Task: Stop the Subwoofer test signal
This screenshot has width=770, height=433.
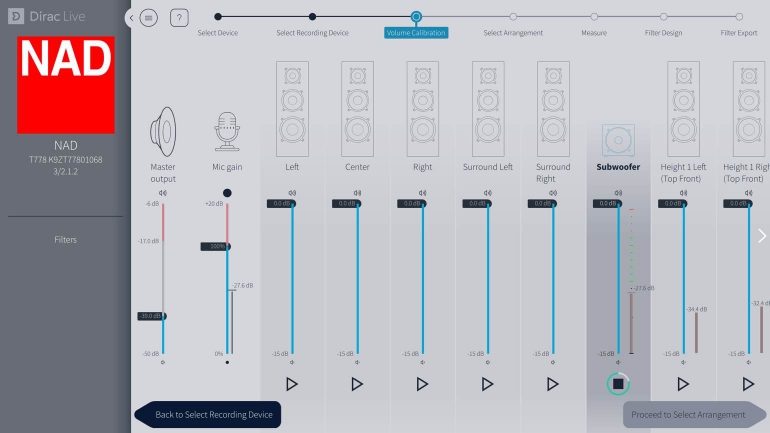Action: pos(618,383)
